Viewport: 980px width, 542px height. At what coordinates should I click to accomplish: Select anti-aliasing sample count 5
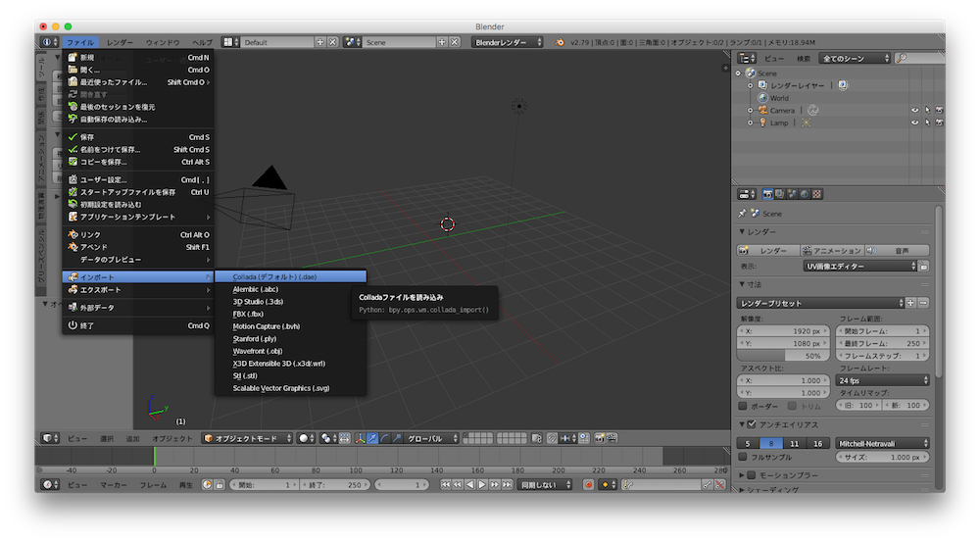(748, 444)
